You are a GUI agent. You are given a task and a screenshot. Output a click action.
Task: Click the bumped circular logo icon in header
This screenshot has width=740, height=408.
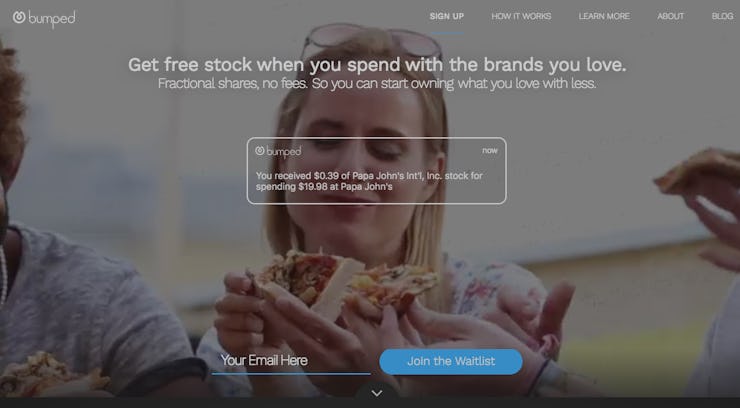point(19,17)
